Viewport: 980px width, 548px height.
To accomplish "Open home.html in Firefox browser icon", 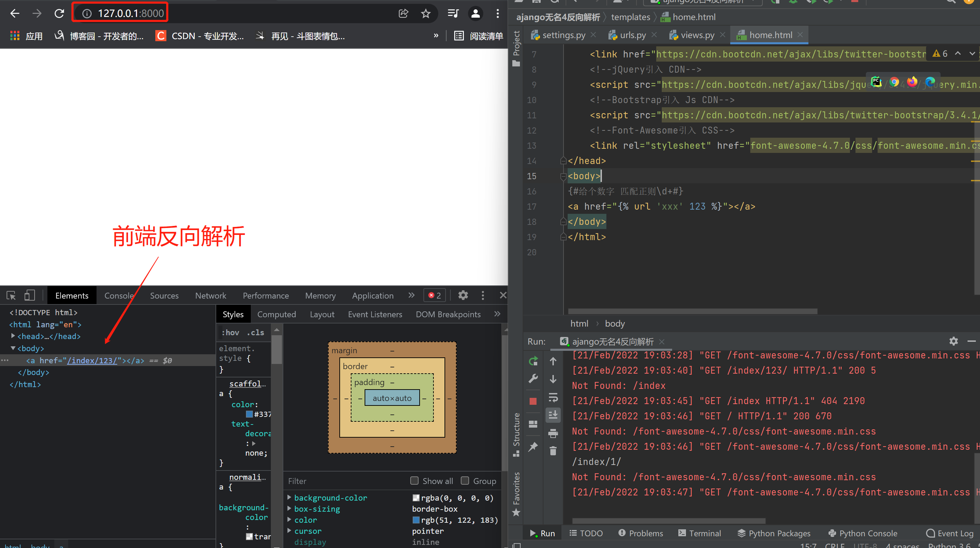I will [912, 81].
